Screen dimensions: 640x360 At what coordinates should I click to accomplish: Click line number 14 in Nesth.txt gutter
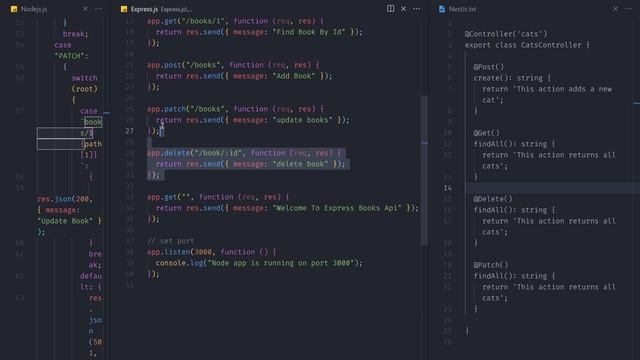tap(447, 188)
